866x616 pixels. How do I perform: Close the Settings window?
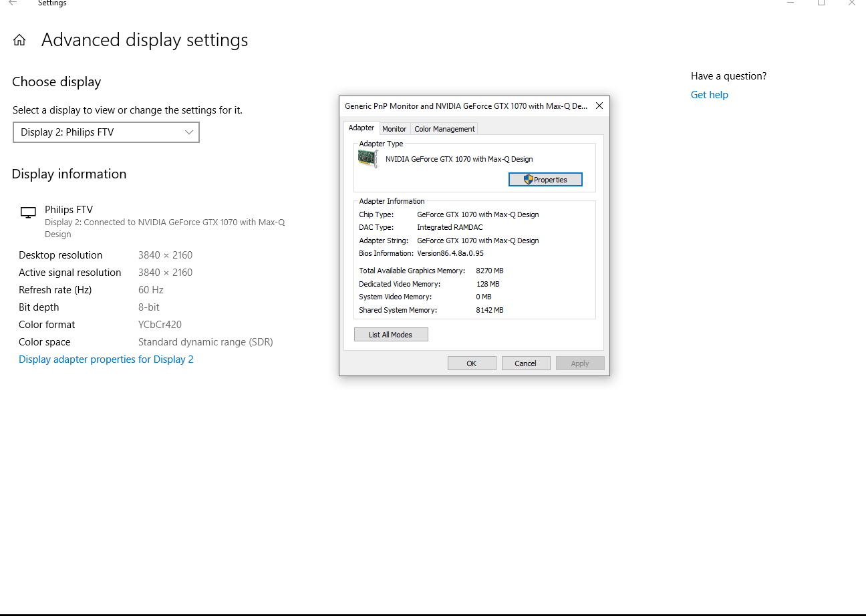[851, 3]
